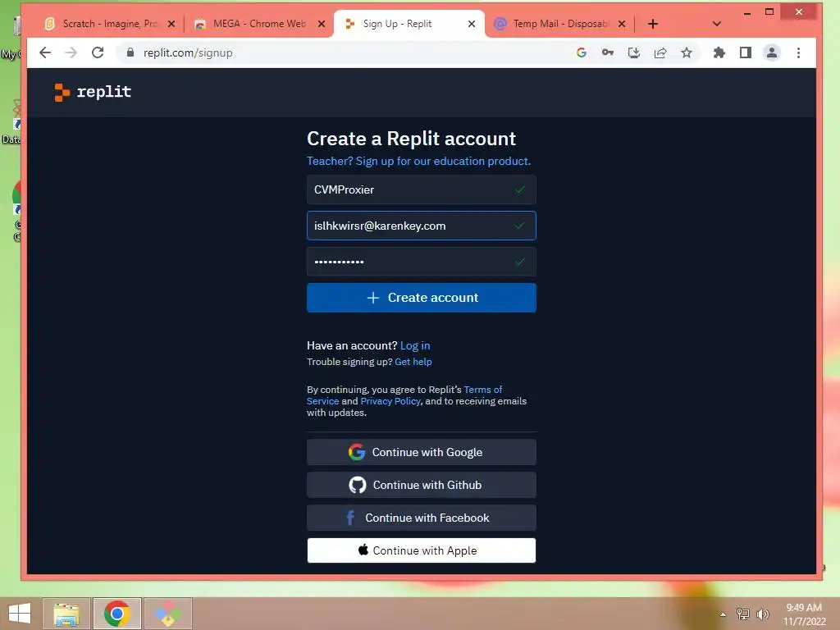Continue with Google sign-up
This screenshot has height=630, width=840.
click(x=421, y=452)
